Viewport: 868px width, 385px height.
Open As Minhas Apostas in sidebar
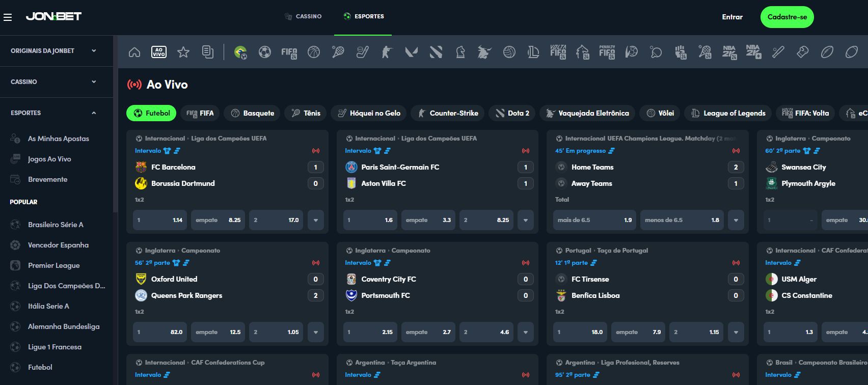tap(58, 139)
